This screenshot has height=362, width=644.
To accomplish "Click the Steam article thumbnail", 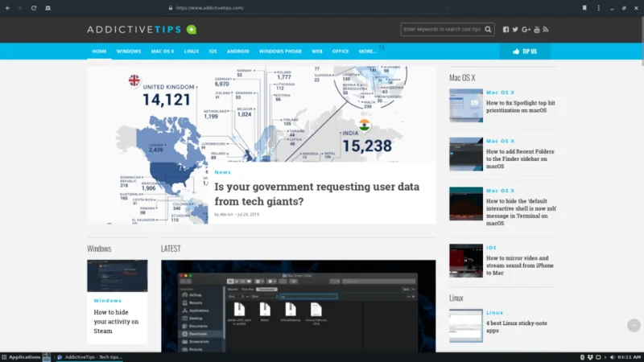I will 117,275.
